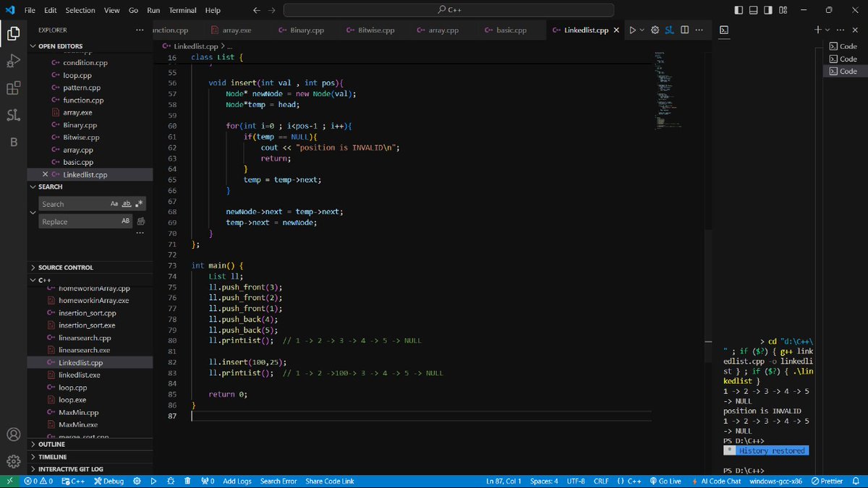868x488 pixels.
Task: Click Go Live in the status bar
Action: pyautogui.click(x=665, y=481)
